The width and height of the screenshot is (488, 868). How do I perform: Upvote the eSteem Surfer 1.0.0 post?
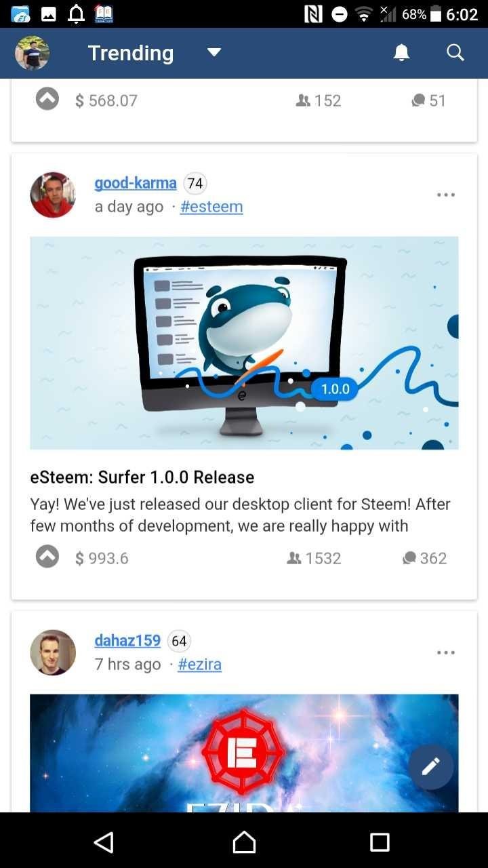47,557
